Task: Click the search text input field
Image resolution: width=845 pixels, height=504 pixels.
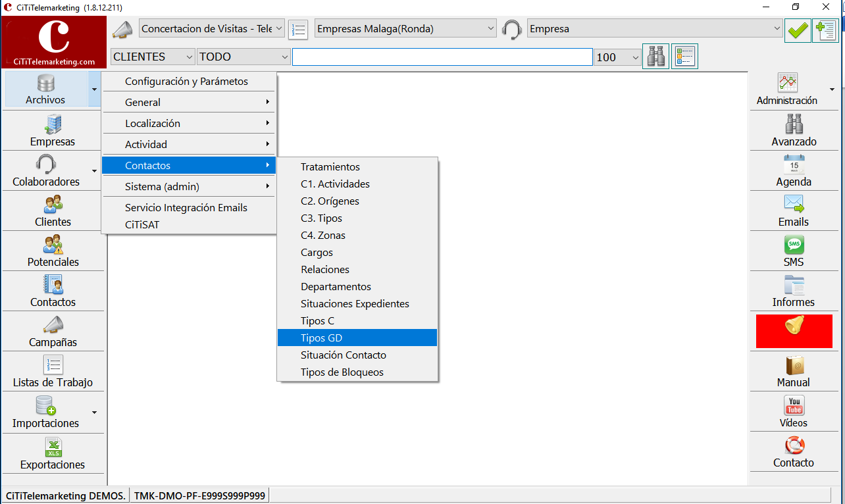Action: (442, 57)
